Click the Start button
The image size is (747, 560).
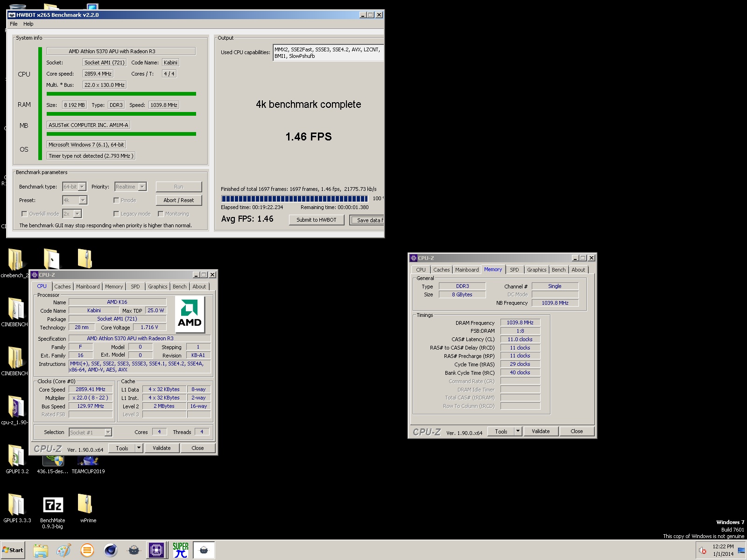[13, 550]
